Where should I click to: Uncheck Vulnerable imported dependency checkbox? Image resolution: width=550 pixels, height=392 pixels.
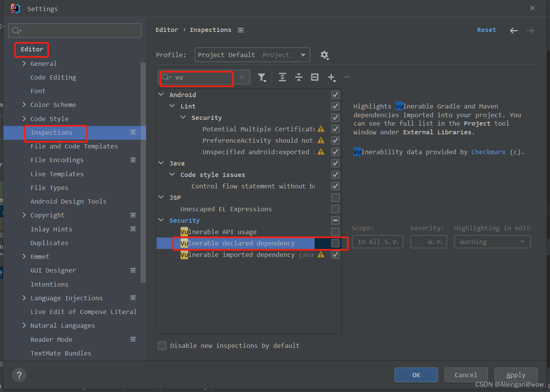pyautogui.click(x=335, y=255)
